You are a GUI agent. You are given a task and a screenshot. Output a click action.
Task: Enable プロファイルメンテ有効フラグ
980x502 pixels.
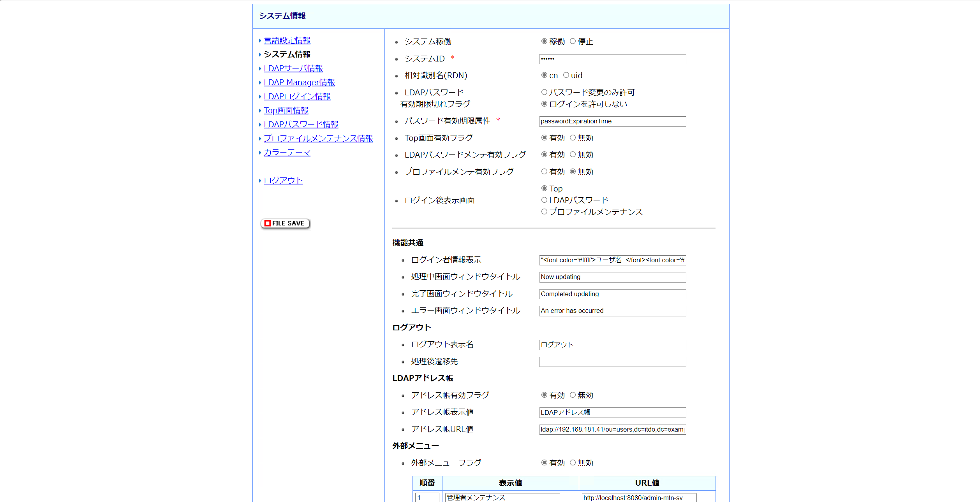pos(544,171)
